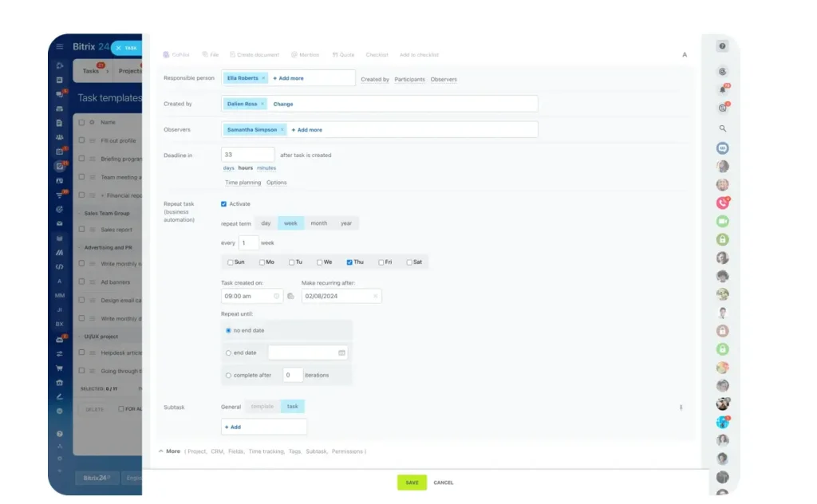The image size is (817, 504).
Task: Save the task template
Action: coord(412,482)
